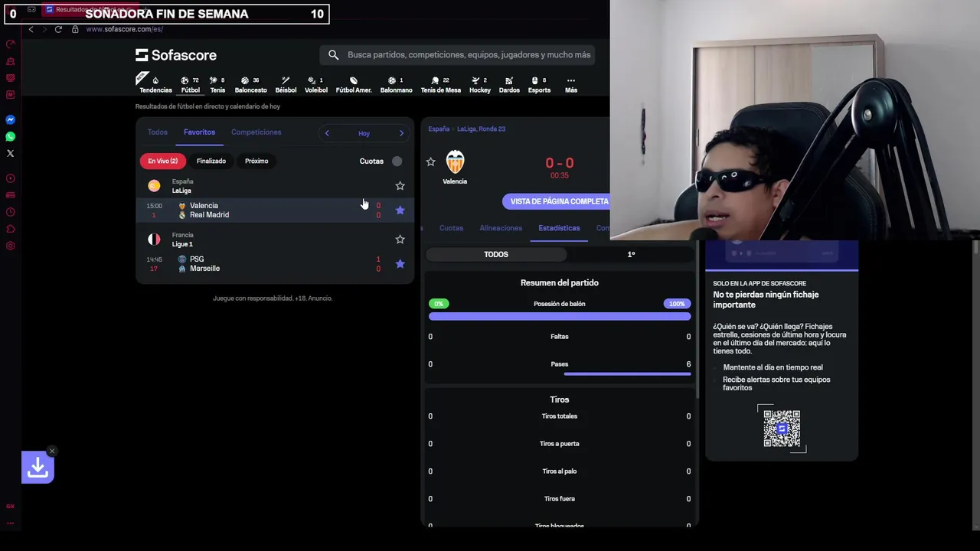Go to previous day arrow
Viewport: 980px width, 551px height.
(x=327, y=133)
